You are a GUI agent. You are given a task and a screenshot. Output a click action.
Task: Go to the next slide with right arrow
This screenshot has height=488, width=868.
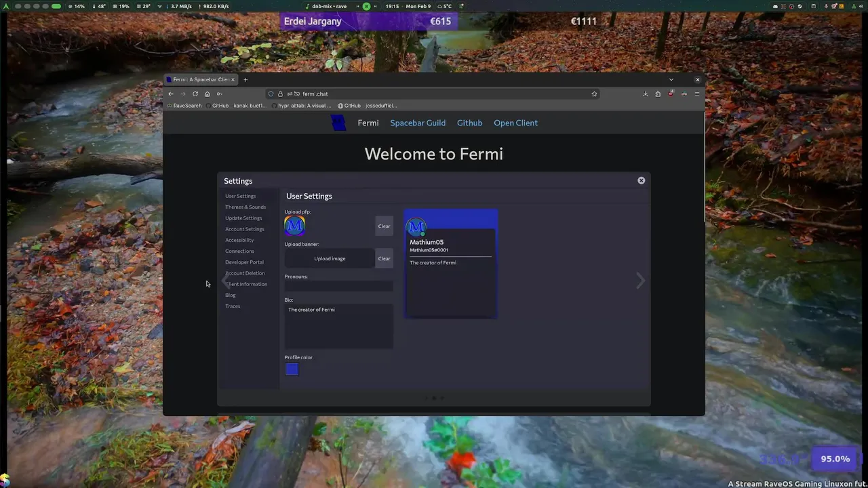click(640, 281)
